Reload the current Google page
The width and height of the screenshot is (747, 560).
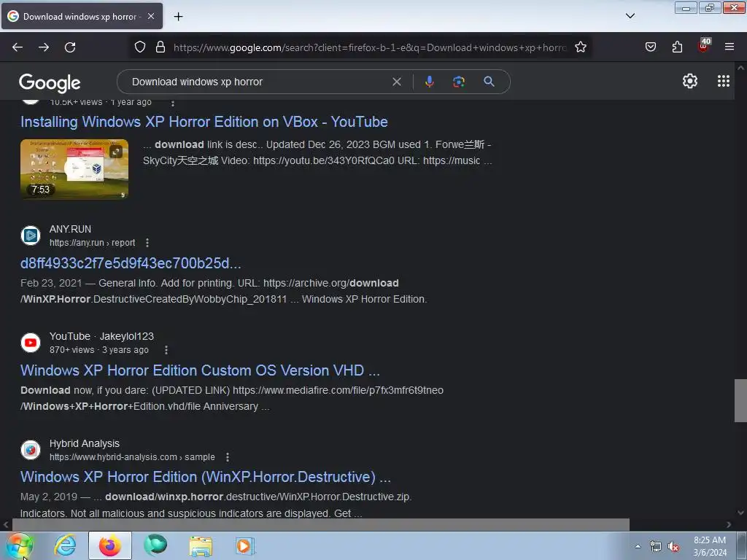(70, 47)
